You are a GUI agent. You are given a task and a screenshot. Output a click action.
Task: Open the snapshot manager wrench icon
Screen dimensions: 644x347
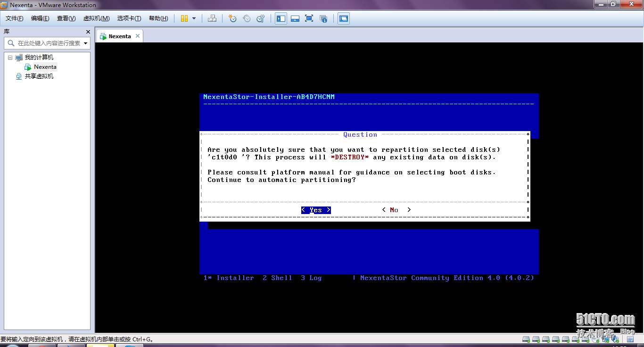(x=261, y=18)
